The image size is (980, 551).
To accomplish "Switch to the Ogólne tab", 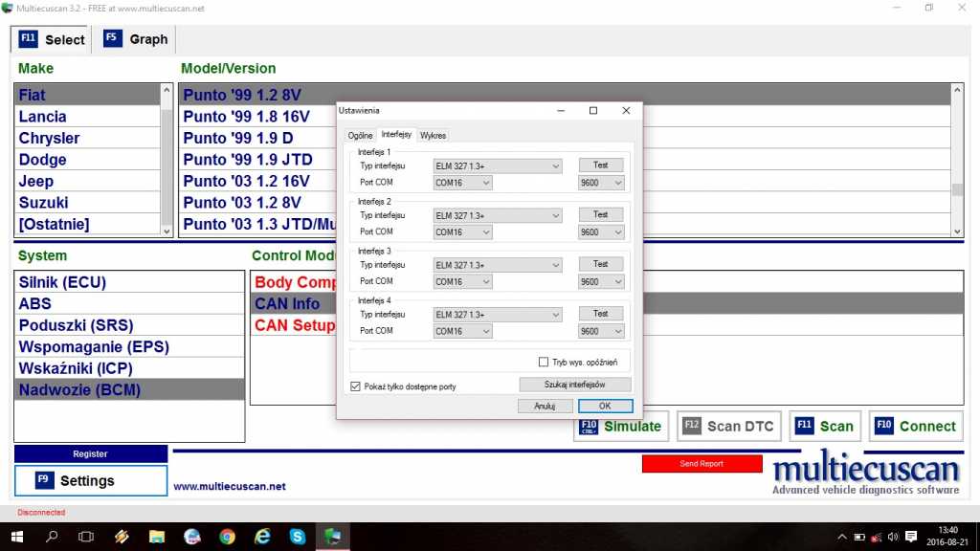I will click(360, 135).
